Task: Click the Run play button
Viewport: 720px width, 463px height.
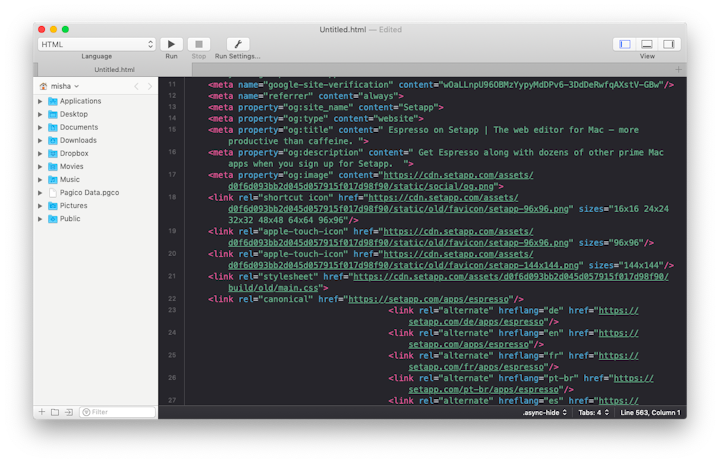Action: (171, 44)
